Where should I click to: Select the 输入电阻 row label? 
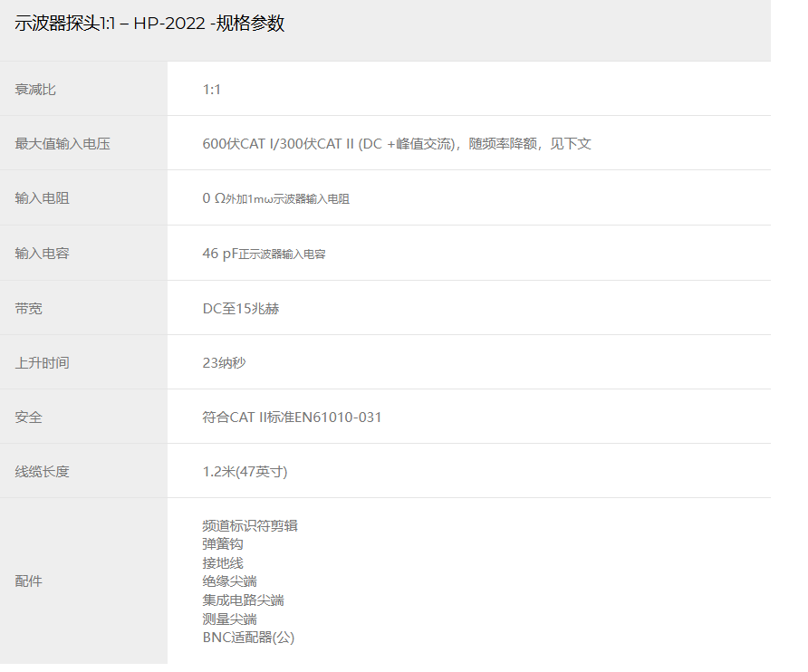pos(42,198)
